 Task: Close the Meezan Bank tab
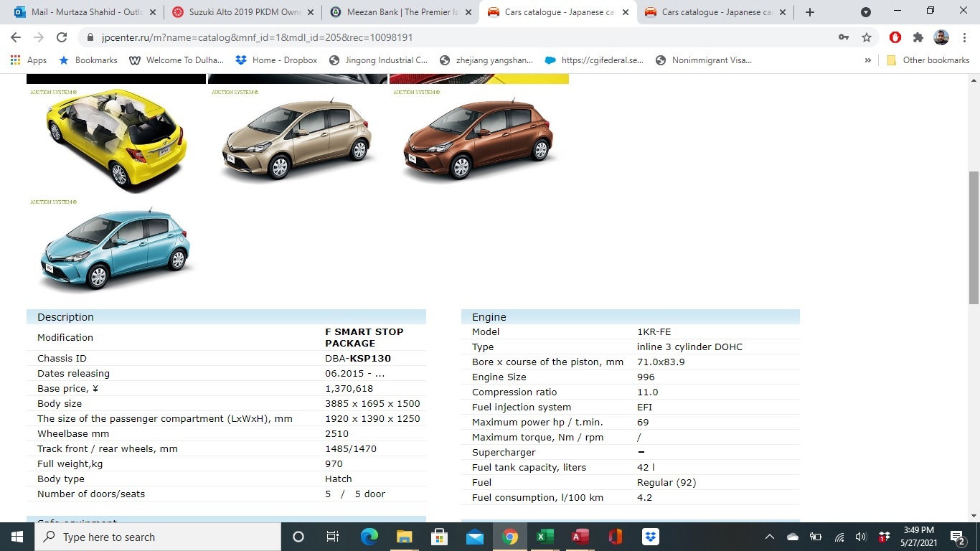(x=468, y=12)
